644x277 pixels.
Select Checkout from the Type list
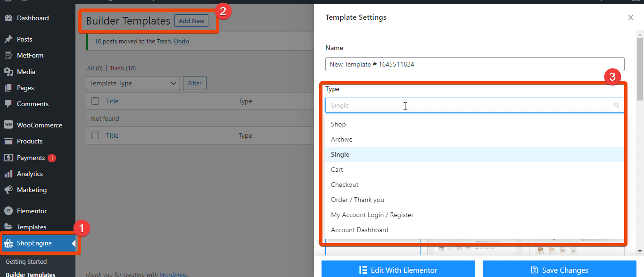(345, 185)
